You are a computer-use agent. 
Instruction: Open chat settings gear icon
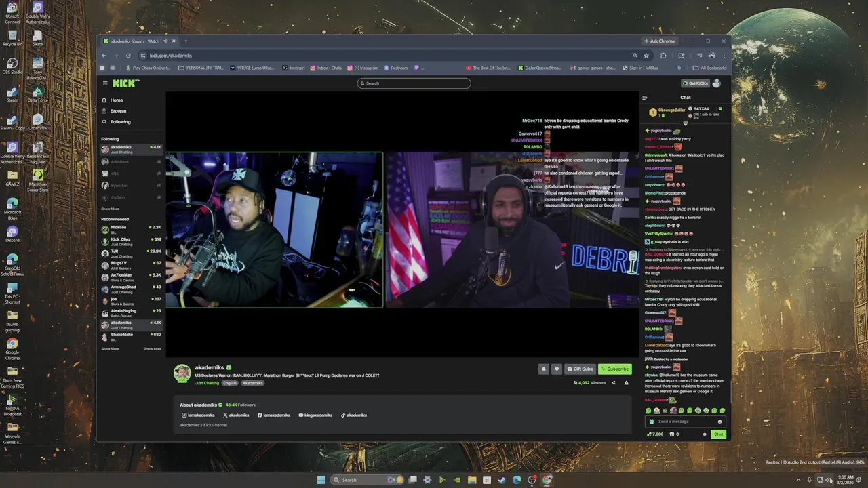coord(704,434)
